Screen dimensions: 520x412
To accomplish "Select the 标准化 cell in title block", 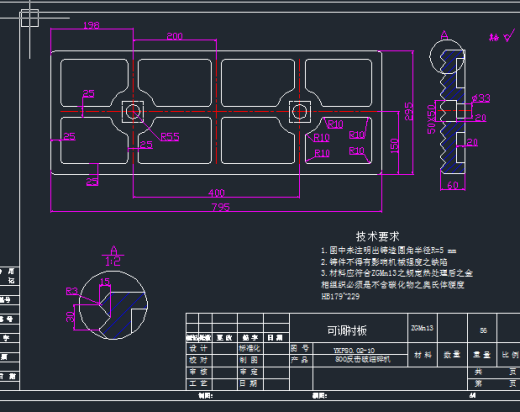I will 249,349.
